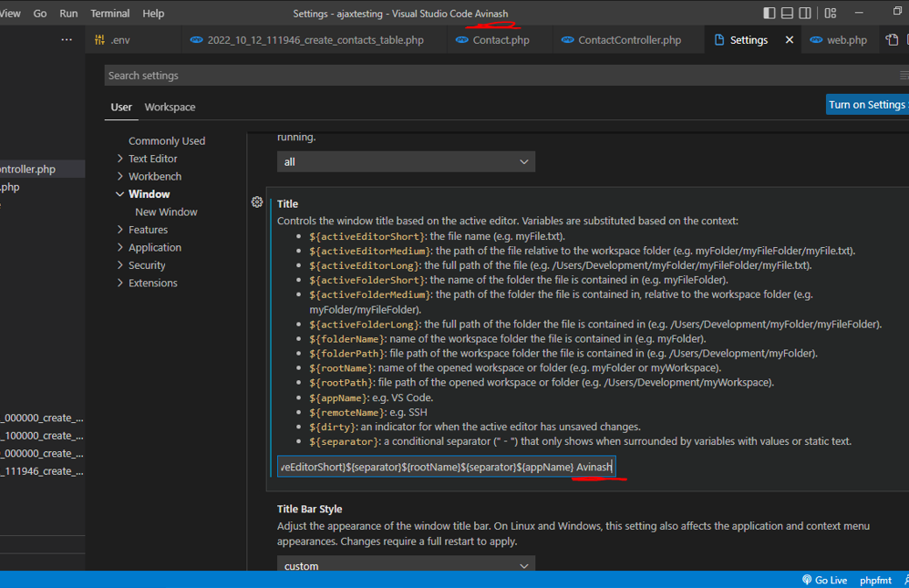
Task: Open the Go menu
Action: [40, 14]
